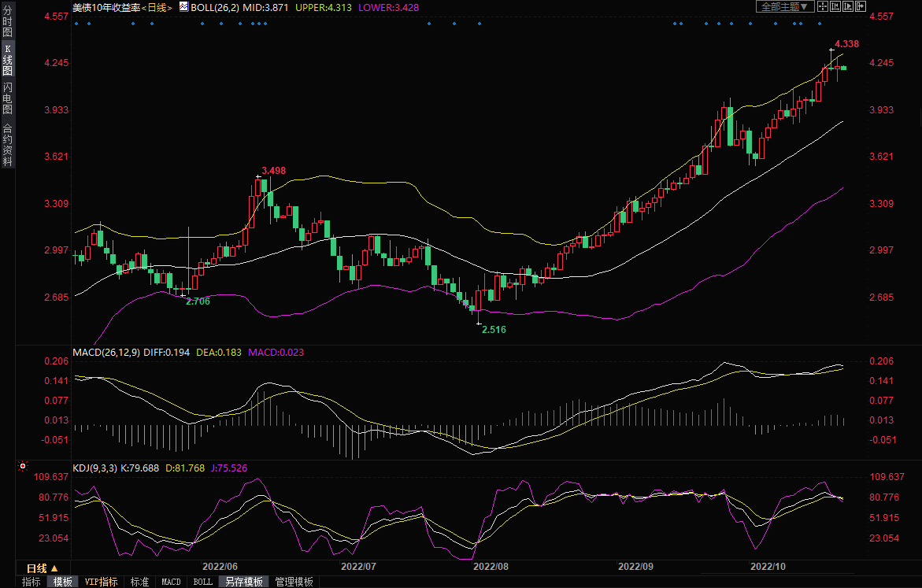
Task: Expand the 日线 period selector
Action: click(43, 568)
